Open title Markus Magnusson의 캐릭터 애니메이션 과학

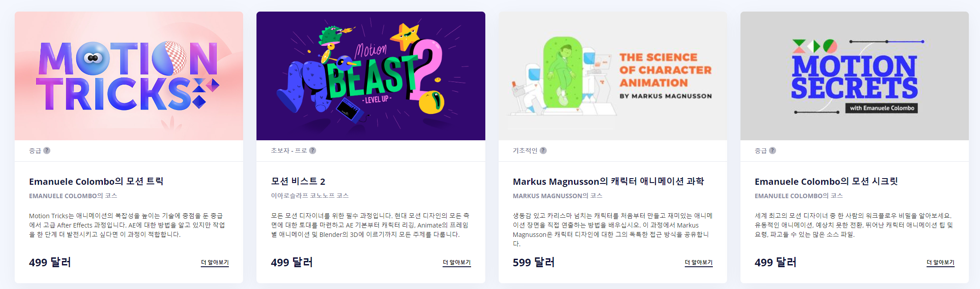(608, 181)
